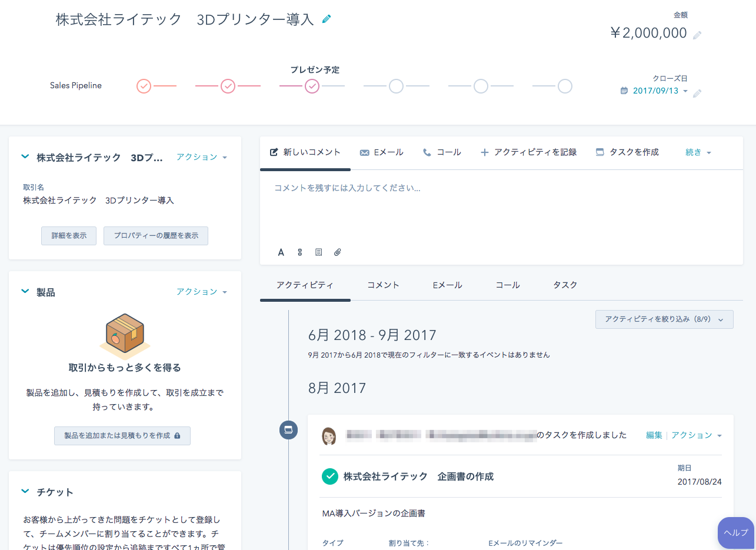Insert a snippet via document icon
This screenshot has width=756, height=550.
(318, 252)
